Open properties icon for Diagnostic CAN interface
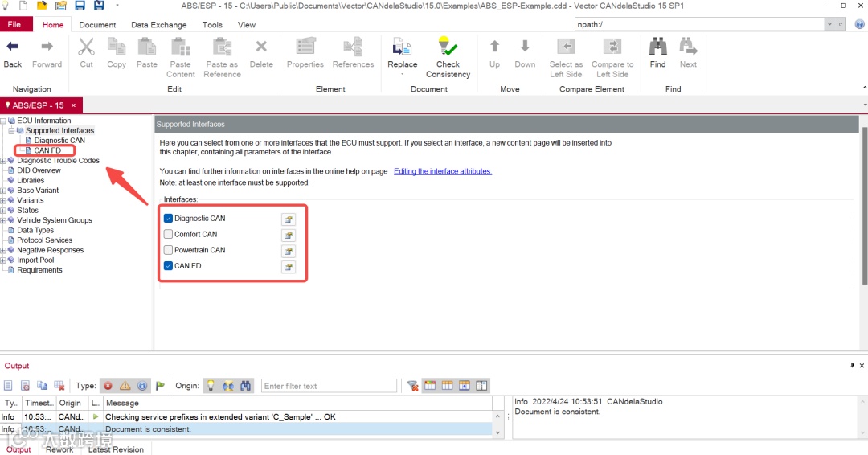The width and height of the screenshot is (868, 455). [x=289, y=219]
